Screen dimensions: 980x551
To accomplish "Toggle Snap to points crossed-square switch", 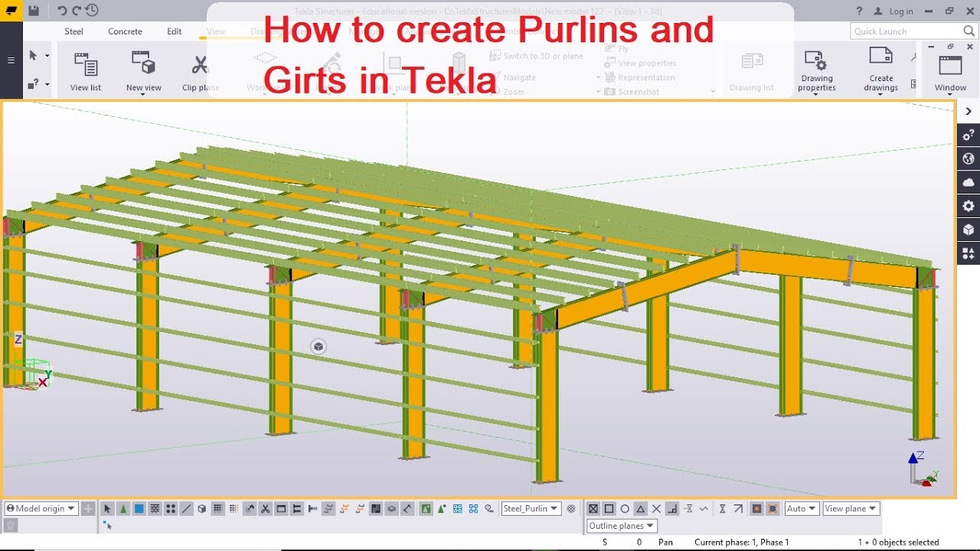I will pos(593,508).
